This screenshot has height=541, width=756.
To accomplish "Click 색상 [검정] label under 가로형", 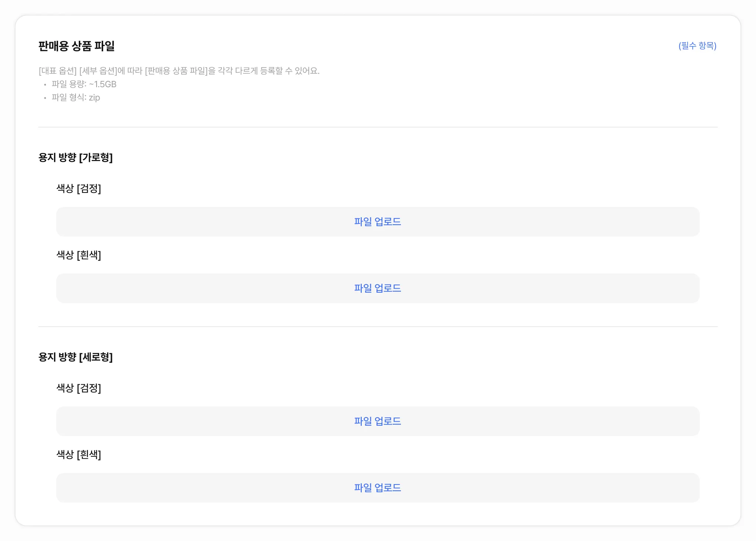I will 78,189.
